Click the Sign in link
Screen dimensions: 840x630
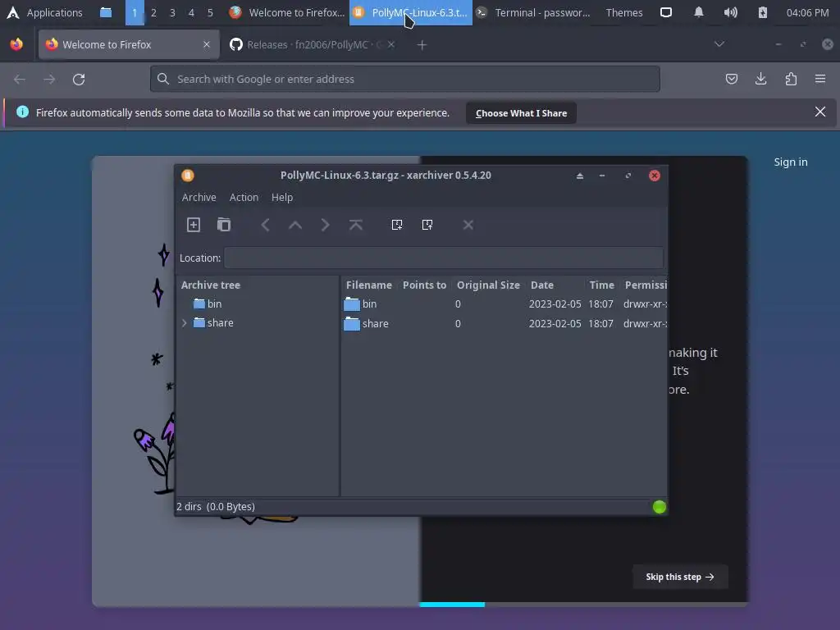pos(791,162)
